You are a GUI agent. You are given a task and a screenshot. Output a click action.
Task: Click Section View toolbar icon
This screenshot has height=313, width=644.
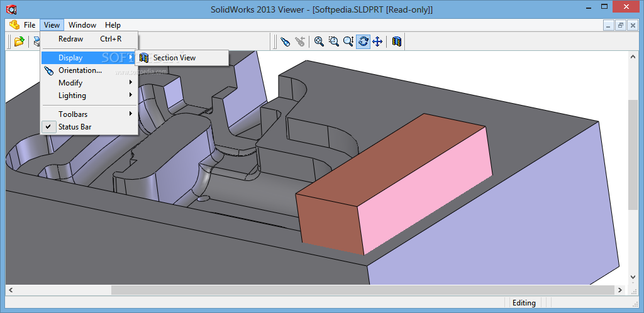(x=396, y=41)
